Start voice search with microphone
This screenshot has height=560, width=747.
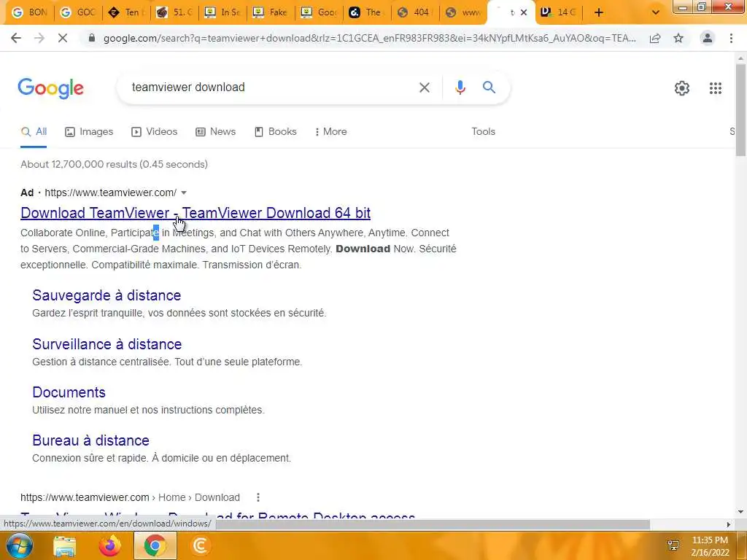click(460, 87)
